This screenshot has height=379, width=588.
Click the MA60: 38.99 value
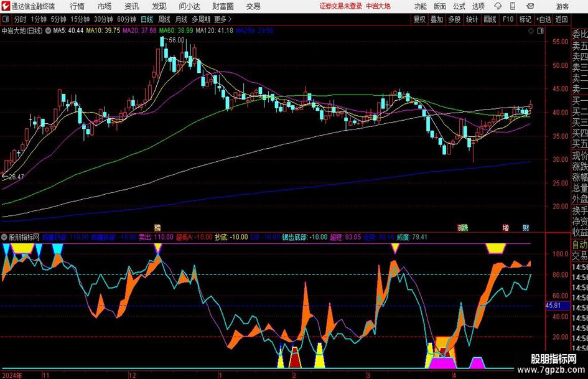pos(176,30)
